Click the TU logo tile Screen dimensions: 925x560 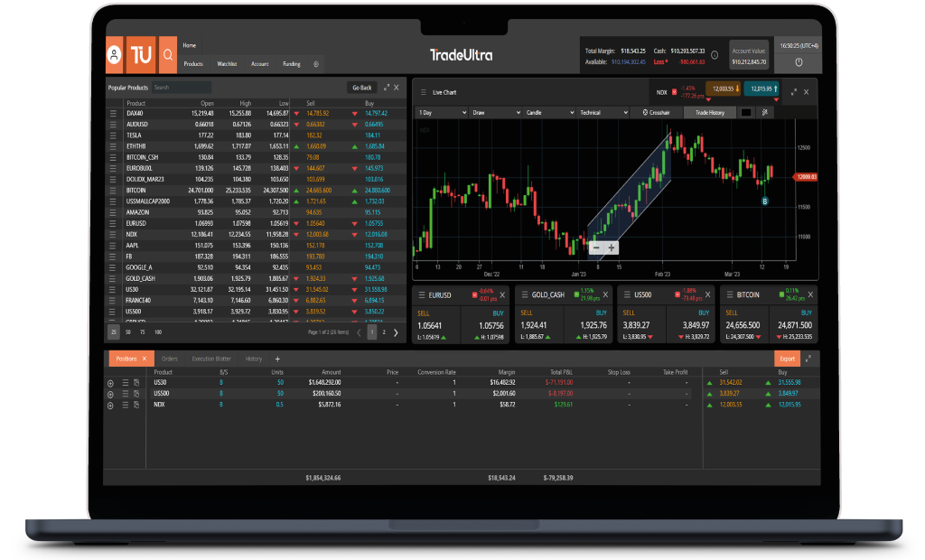(141, 55)
